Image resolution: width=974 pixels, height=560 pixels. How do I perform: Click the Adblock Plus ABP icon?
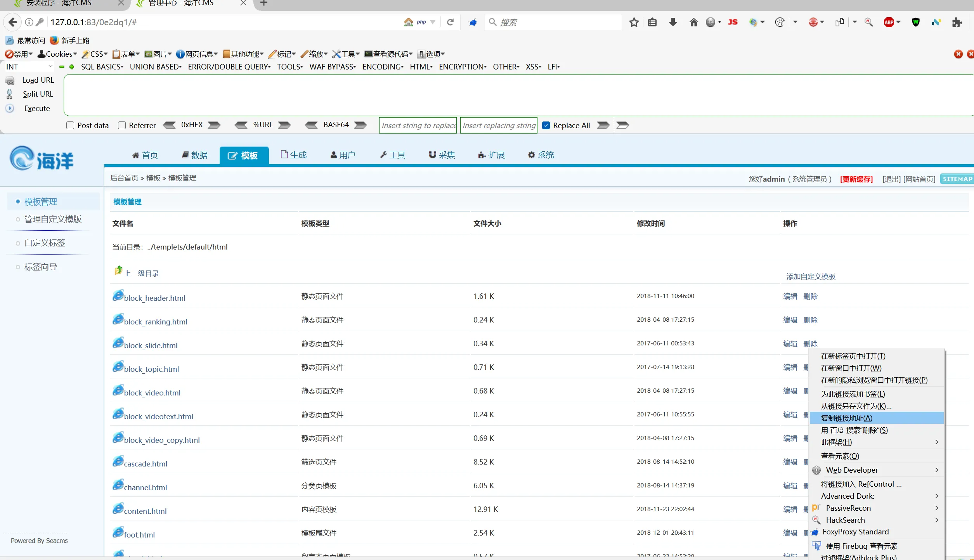tap(889, 22)
